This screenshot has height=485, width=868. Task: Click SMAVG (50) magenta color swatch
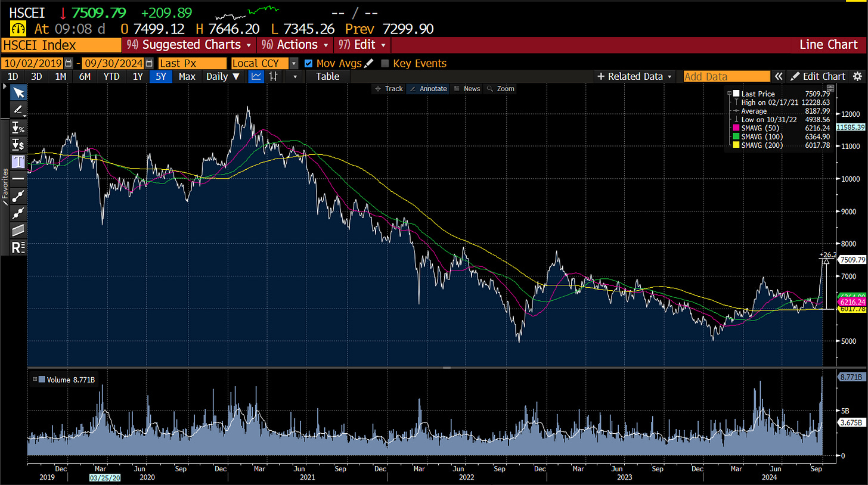[736, 128]
